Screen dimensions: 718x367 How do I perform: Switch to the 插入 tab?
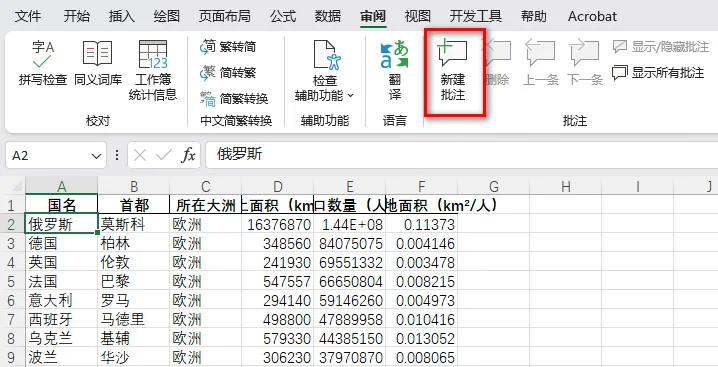[121, 16]
